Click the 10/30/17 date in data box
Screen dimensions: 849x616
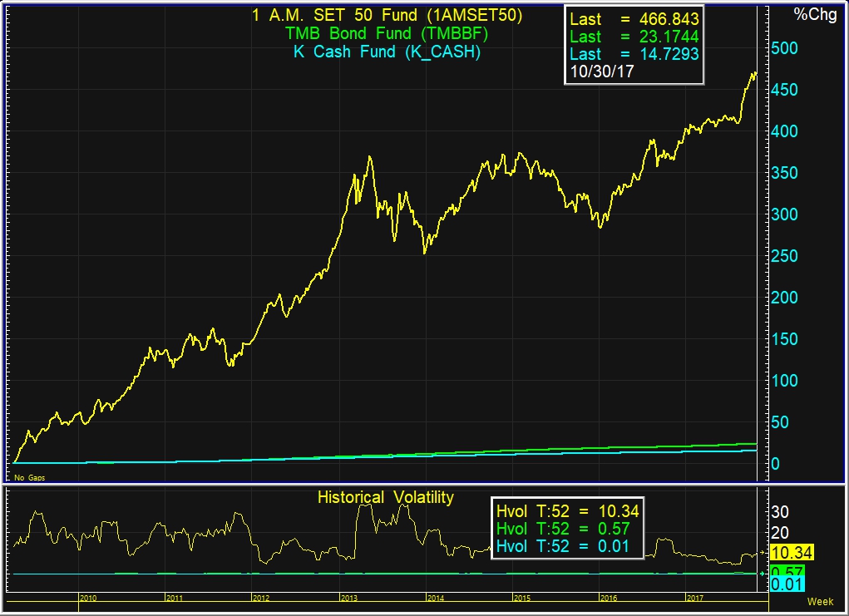(600, 72)
